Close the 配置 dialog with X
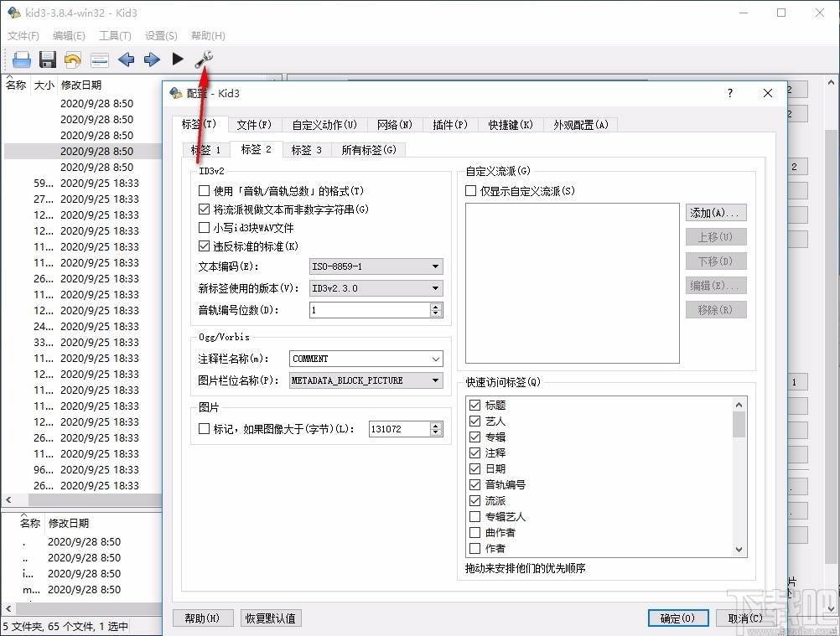The height and width of the screenshot is (636, 840). (x=768, y=93)
